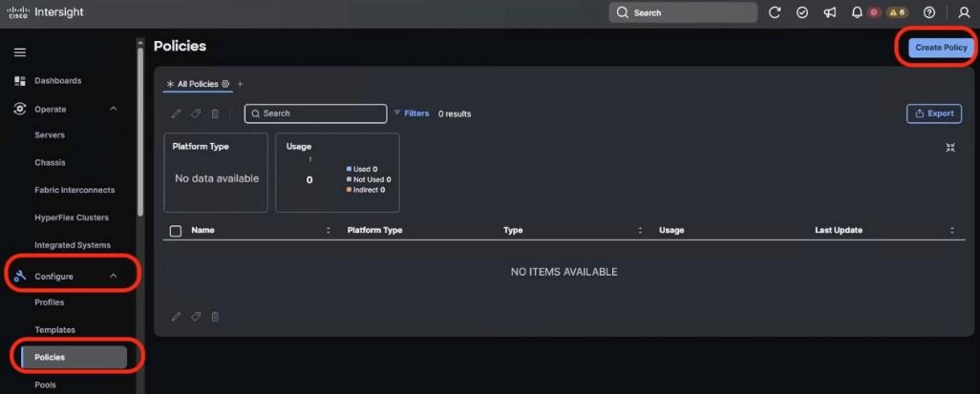980x394 pixels.
Task: Open Dashboards in sidebar
Action: pyautogui.click(x=58, y=80)
